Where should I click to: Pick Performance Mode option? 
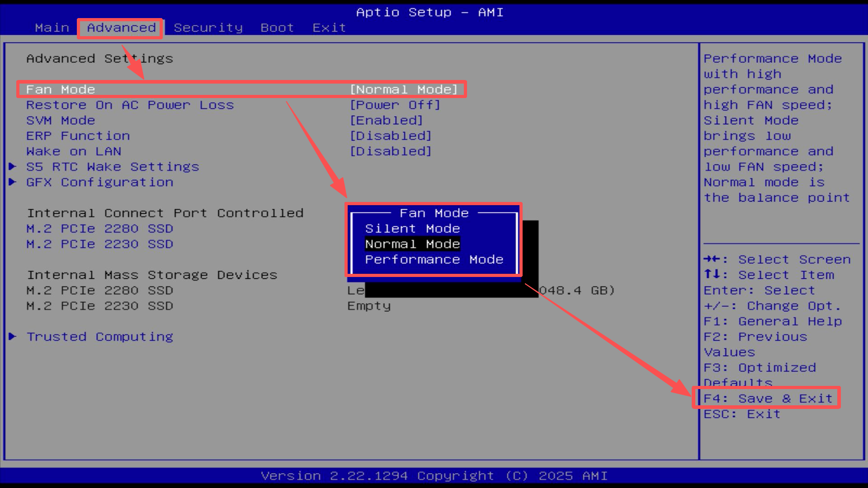click(434, 260)
